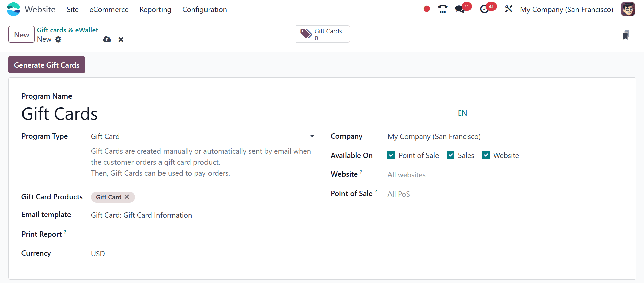
Task: Remove the Gift Card product tag
Action: click(x=127, y=197)
